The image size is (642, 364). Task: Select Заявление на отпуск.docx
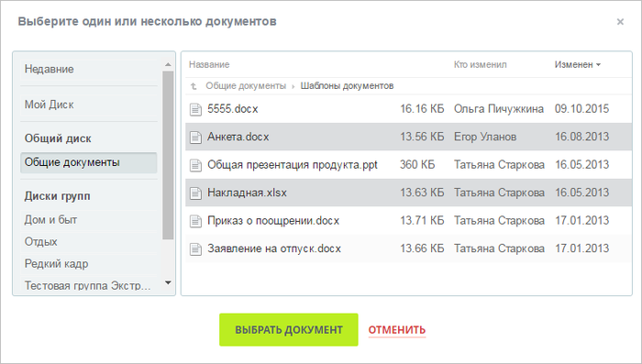tap(274, 249)
